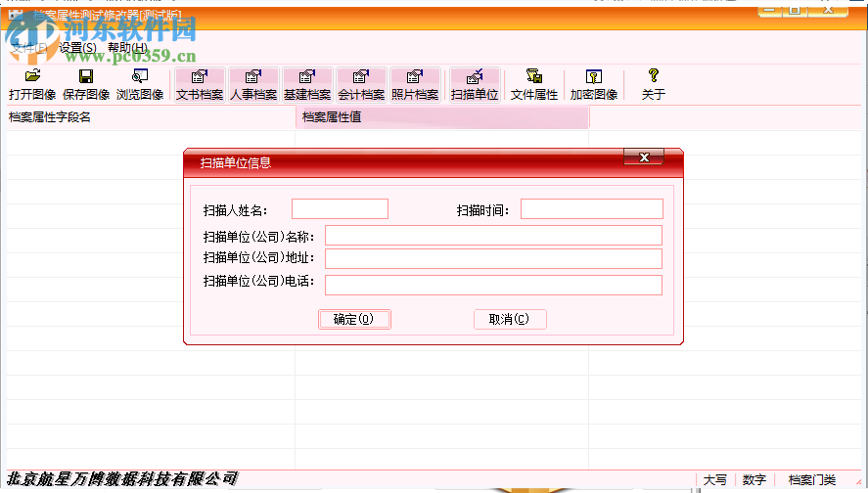868x493 pixels.
Task: Select the 文书档案 toolbar button
Action: tap(200, 85)
